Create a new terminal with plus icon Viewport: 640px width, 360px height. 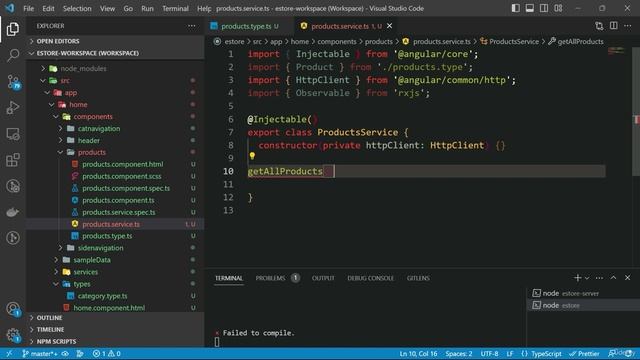coord(578,278)
